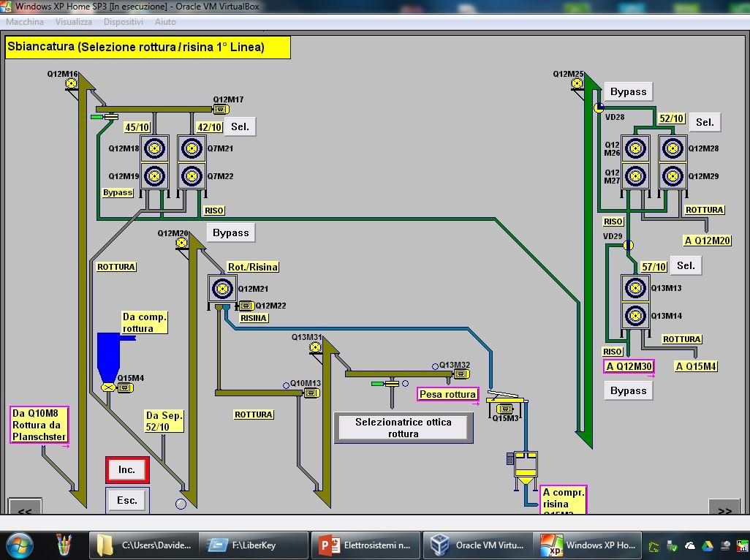Screen dimensions: 750x560
Task: Go to the next page with >> button
Action: pyautogui.click(x=724, y=510)
